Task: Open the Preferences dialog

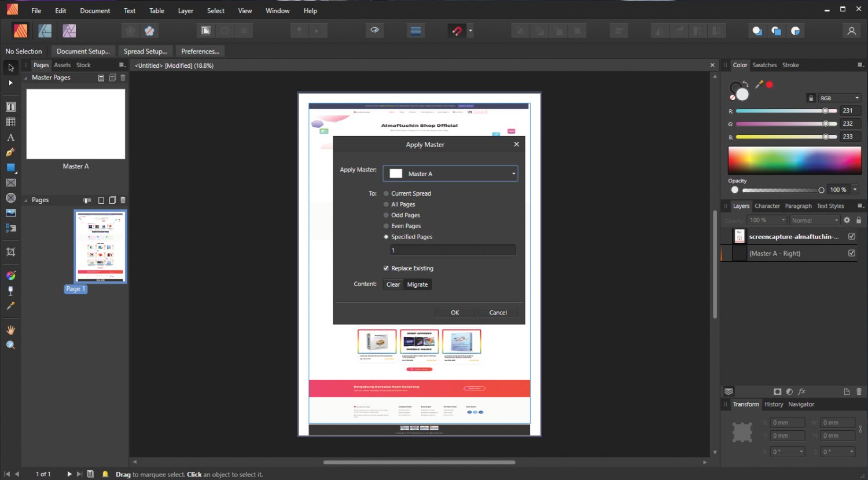Action: (200, 51)
